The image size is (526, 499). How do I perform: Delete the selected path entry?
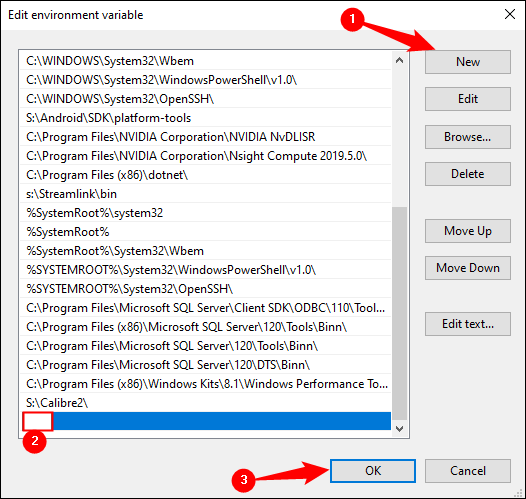pyautogui.click(x=468, y=174)
